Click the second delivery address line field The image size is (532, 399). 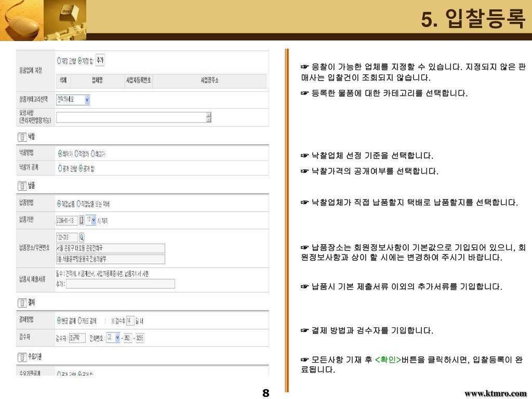[x=111, y=259]
